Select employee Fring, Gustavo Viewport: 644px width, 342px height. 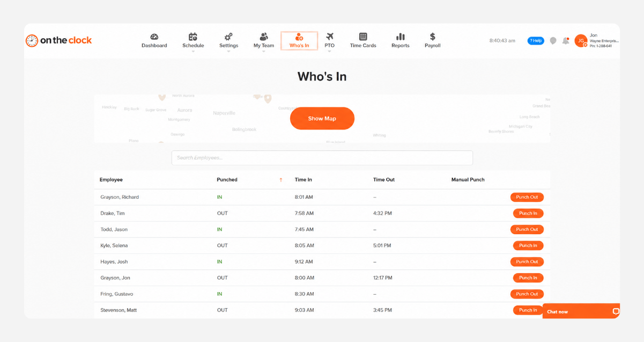[x=116, y=294]
